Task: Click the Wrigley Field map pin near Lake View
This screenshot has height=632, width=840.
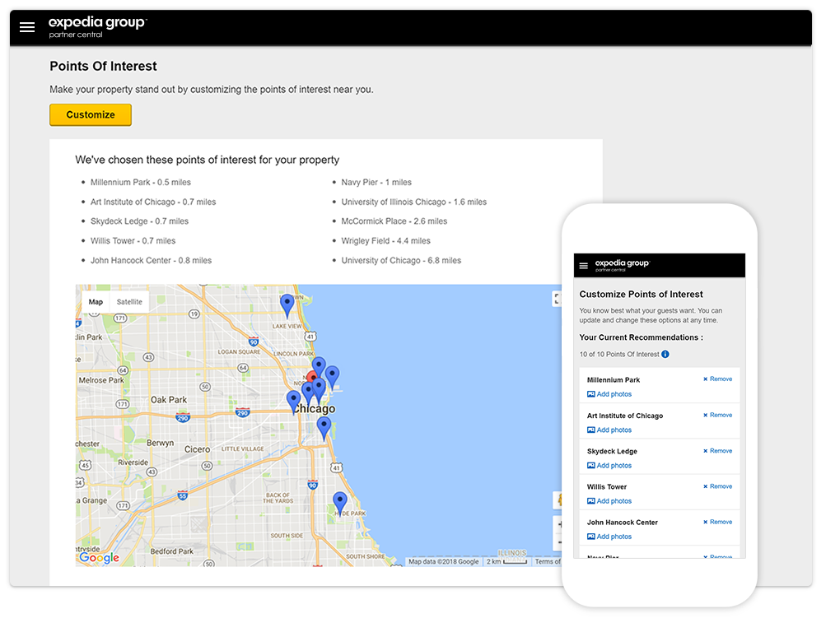Action: [287, 306]
